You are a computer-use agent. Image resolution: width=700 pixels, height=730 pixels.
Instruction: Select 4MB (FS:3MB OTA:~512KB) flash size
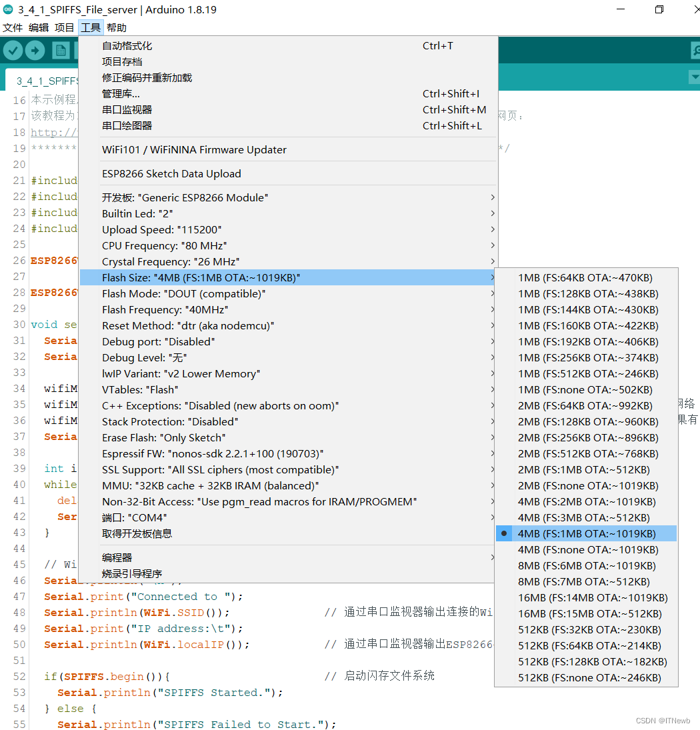[x=587, y=517]
